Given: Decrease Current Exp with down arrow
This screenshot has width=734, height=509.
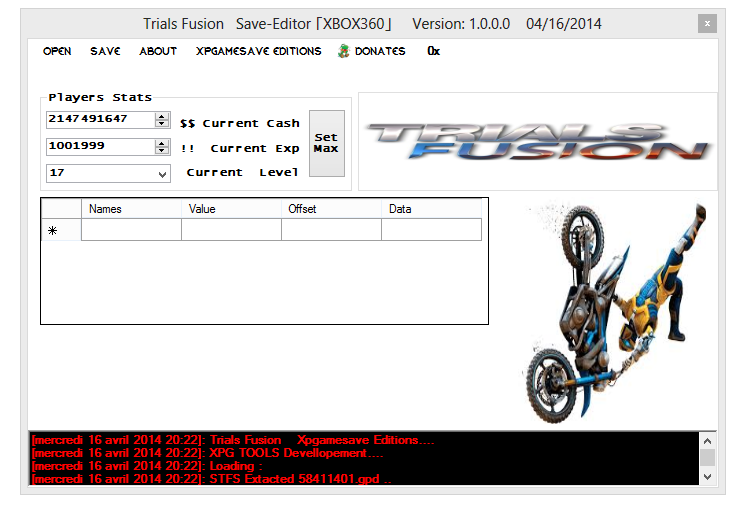Looking at the screenshot, I should point(162,150).
